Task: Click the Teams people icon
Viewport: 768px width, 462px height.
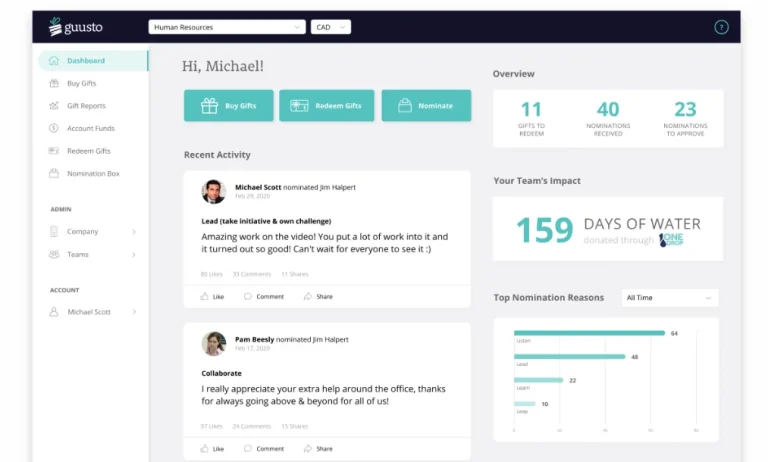Action: click(54, 254)
